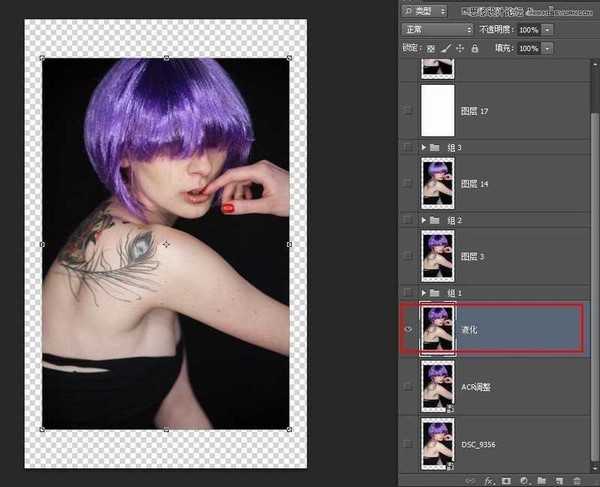
Task: Open the opacity 不透明度 slider arrow
Action: [547, 30]
